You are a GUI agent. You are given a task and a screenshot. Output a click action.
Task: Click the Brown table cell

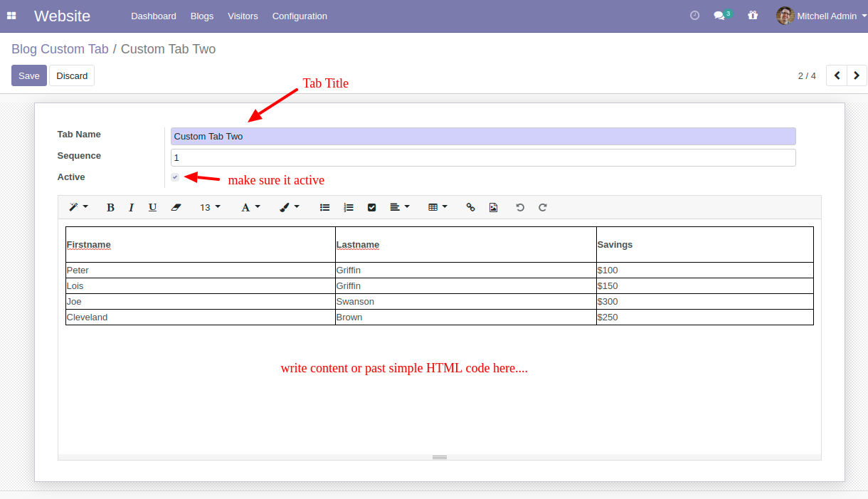coord(466,317)
